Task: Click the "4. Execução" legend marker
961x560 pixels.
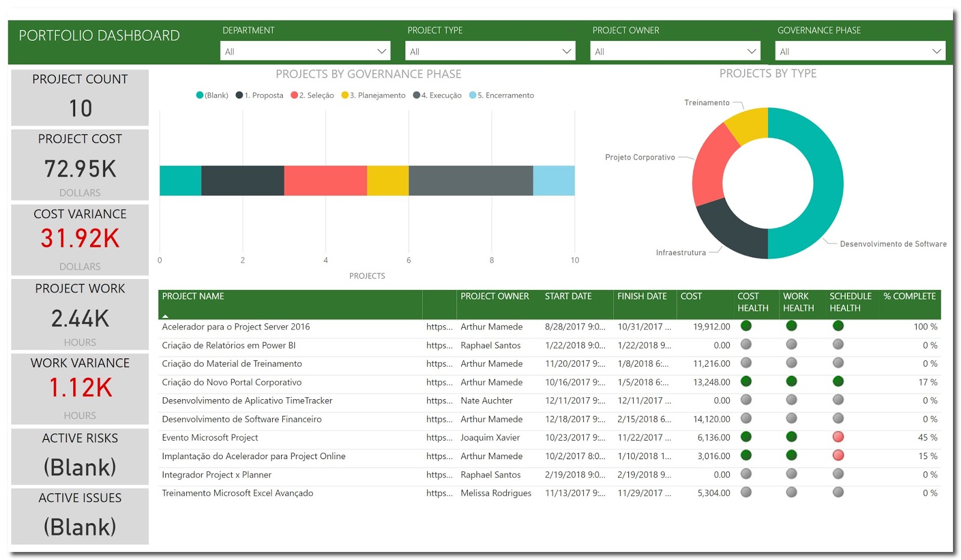Action: click(x=416, y=95)
